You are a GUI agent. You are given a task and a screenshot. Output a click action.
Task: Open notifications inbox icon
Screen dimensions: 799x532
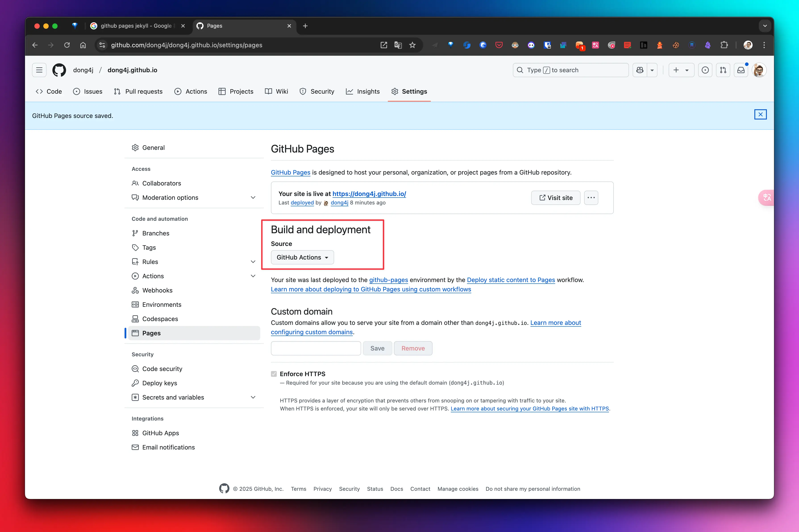(x=741, y=70)
